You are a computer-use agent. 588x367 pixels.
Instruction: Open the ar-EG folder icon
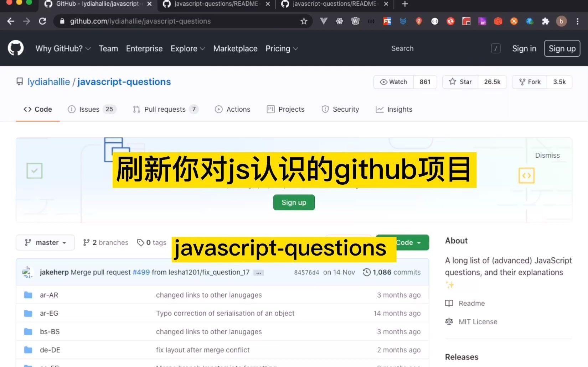(28, 313)
